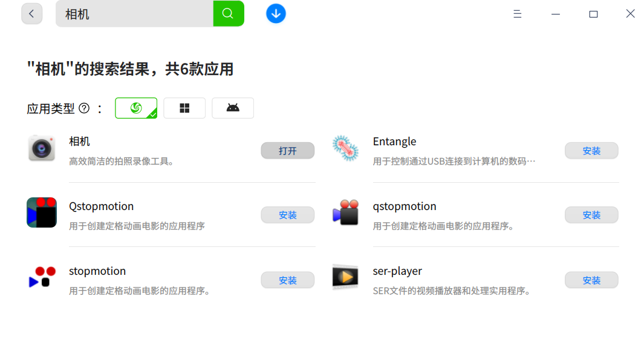Click the green search magnifier button

click(x=228, y=13)
